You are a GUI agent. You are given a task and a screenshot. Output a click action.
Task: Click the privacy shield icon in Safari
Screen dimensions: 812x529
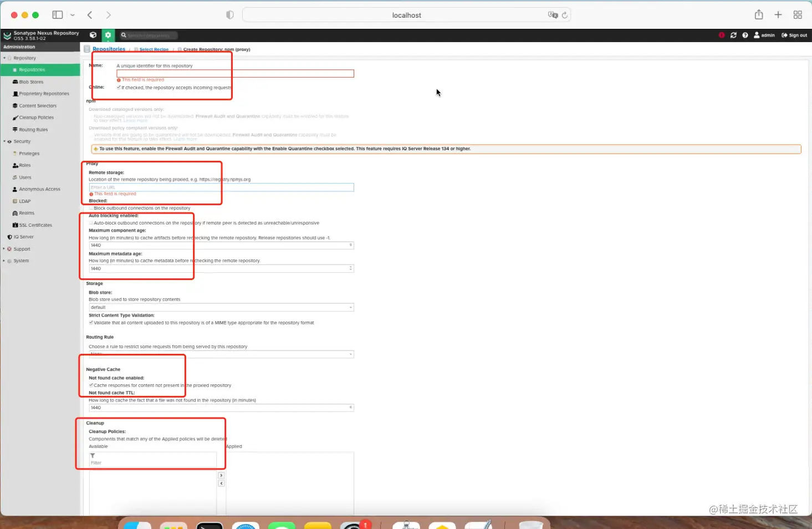pyautogui.click(x=230, y=15)
